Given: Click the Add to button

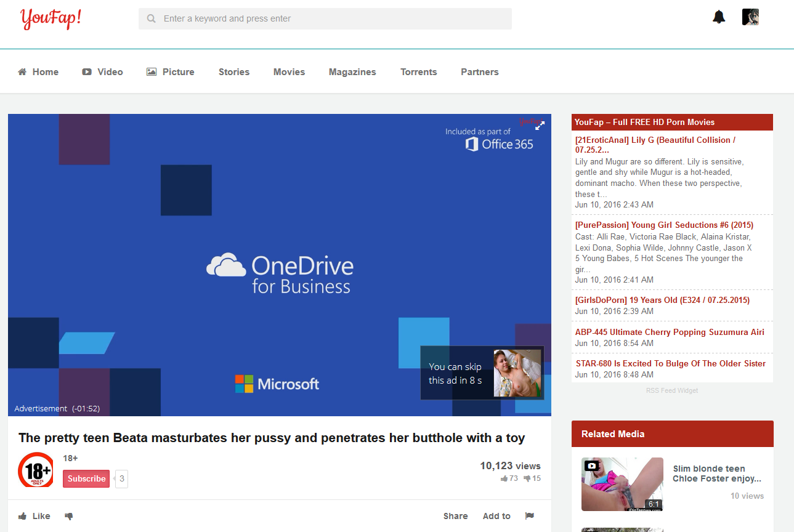Looking at the screenshot, I should click(496, 516).
